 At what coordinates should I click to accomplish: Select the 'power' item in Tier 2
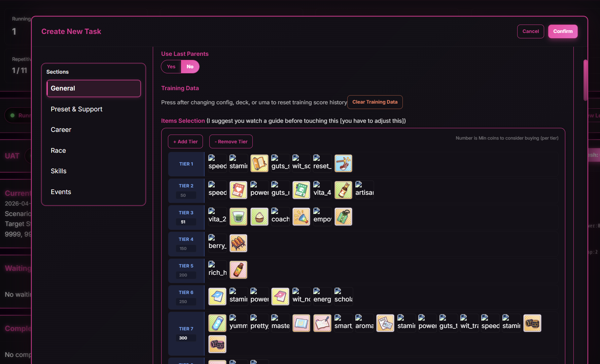coord(259,190)
